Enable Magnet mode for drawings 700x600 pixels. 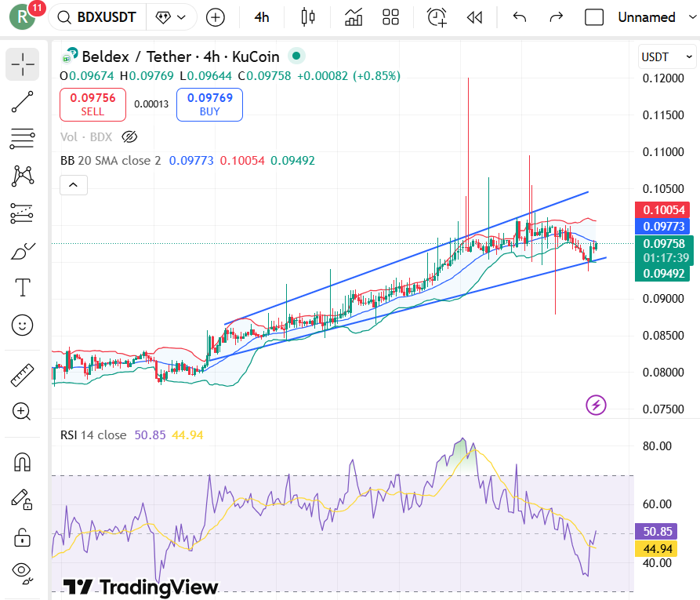click(22, 462)
